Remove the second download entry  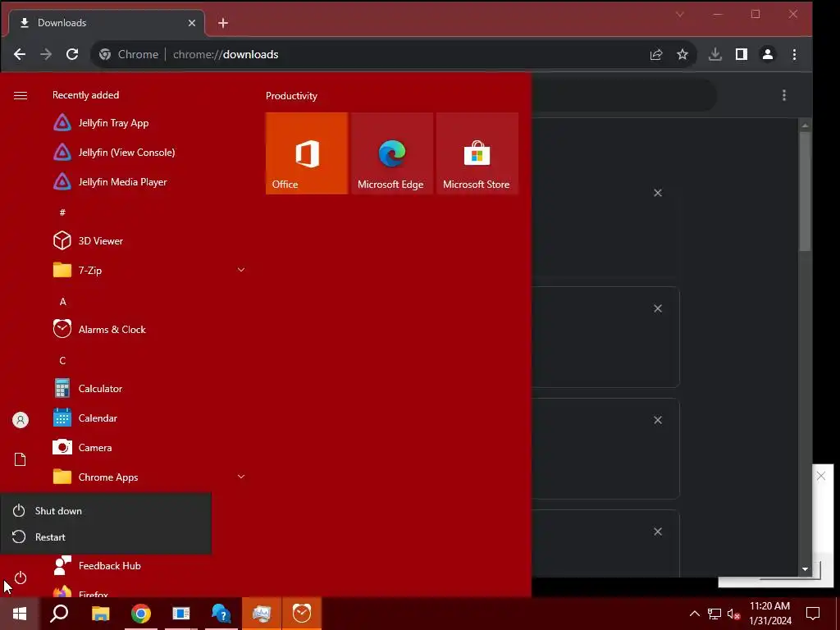[658, 308]
